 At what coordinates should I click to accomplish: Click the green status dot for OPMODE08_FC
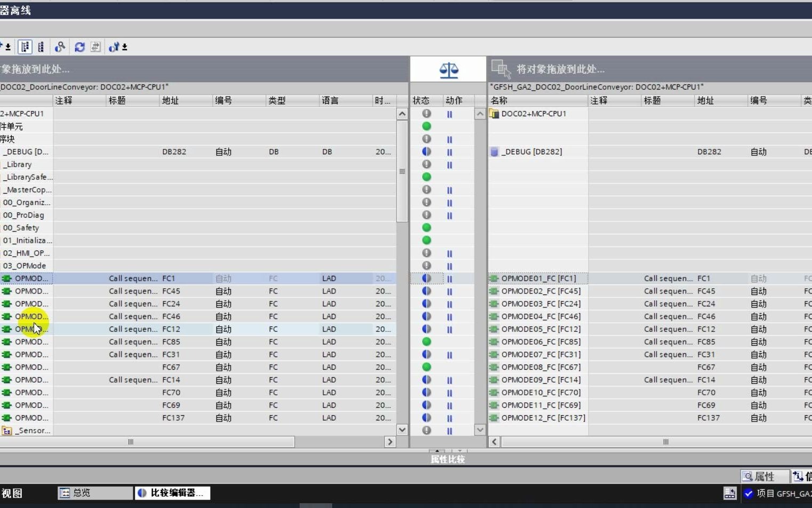(427, 367)
